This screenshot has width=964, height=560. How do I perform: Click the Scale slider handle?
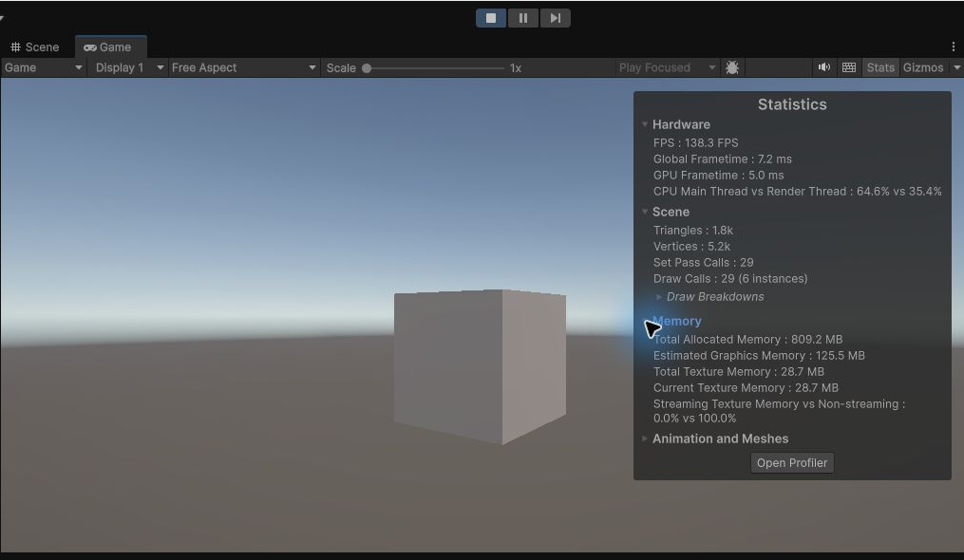[367, 68]
